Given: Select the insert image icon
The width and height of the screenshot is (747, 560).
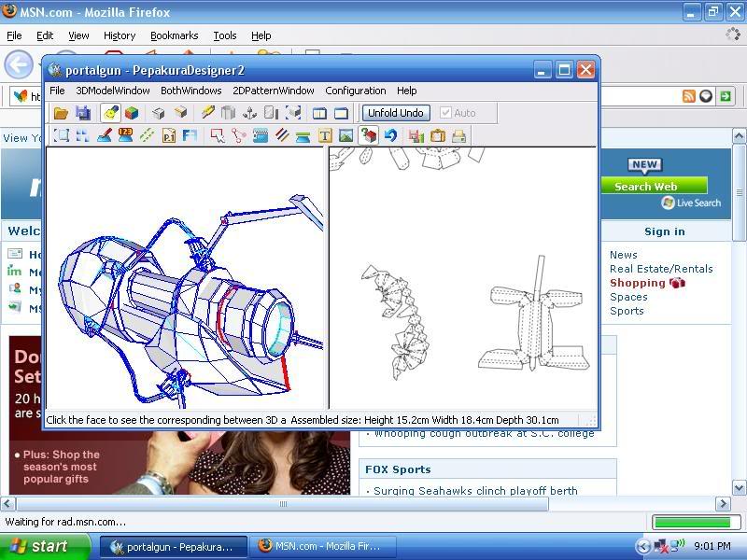Looking at the screenshot, I should pyautogui.click(x=345, y=136).
